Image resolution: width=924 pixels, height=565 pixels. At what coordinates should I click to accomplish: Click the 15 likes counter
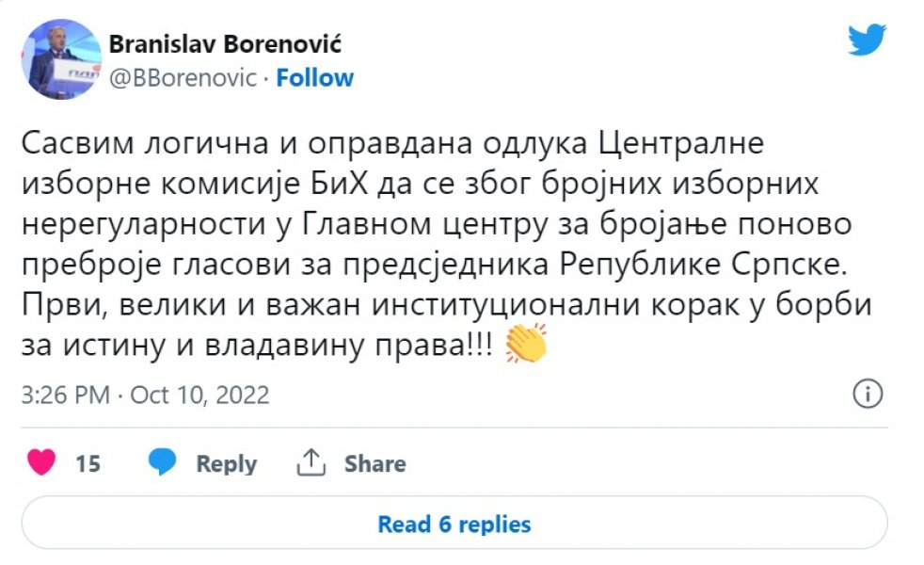(x=85, y=462)
